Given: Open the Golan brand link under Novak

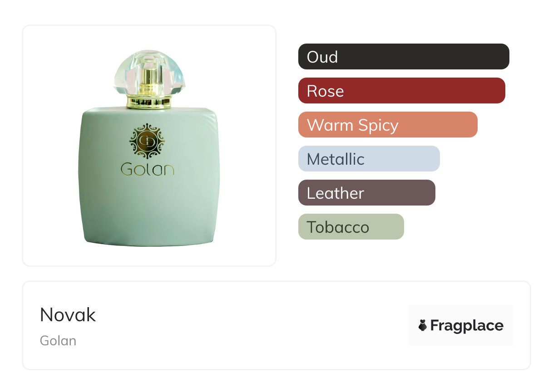Looking at the screenshot, I should (x=58, y=341).
